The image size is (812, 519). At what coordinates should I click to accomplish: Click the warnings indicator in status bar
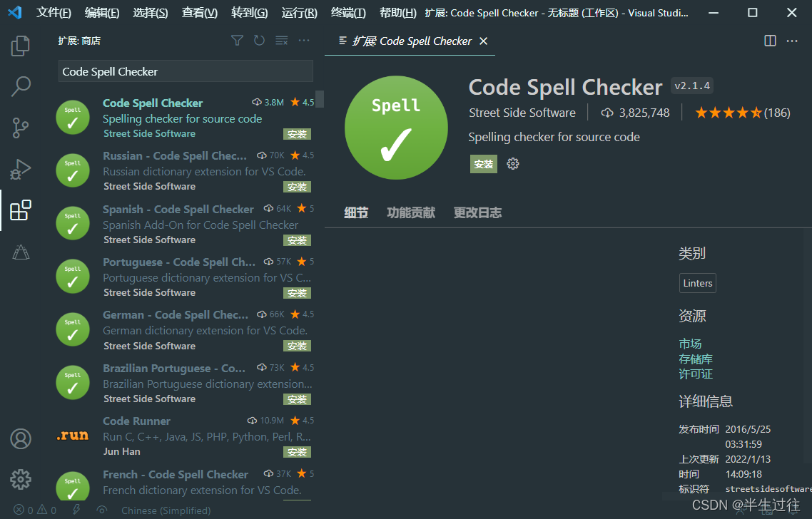click(x=46, y=510)
